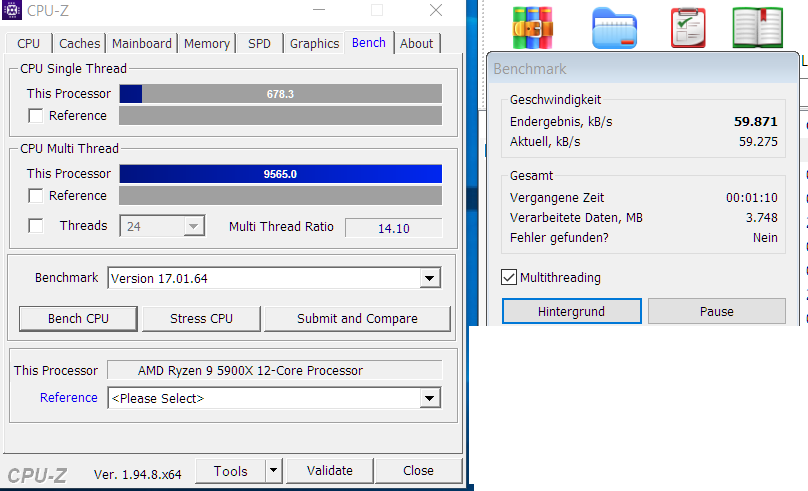This screenshot has width=808, height=491.
Task: Switch to the Caches tab
Action: point(79,44)
